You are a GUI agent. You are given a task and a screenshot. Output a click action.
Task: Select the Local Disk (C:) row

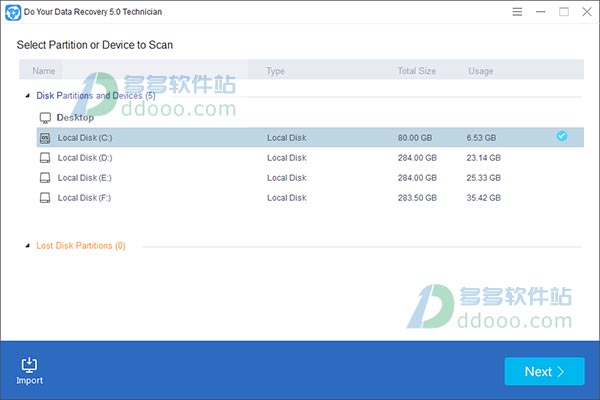click(x=310, y=137)
